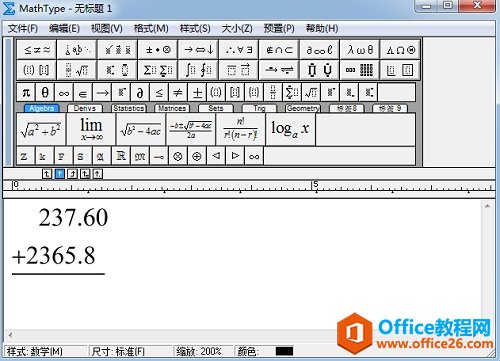Open the 样式(S) menu
The height and width of the screenshot is (361, 500).
[195, 29]
